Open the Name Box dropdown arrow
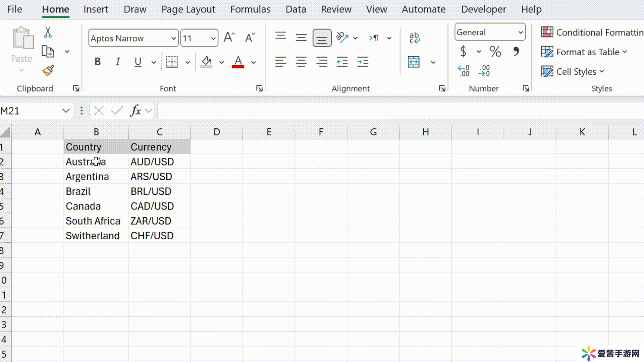 tap(66, 111)
